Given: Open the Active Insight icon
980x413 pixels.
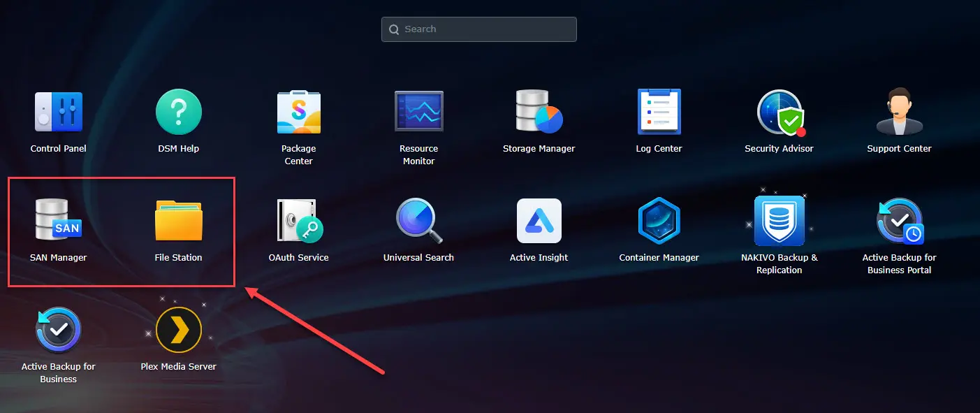Looking at the screenshot, I should (539, 221).
